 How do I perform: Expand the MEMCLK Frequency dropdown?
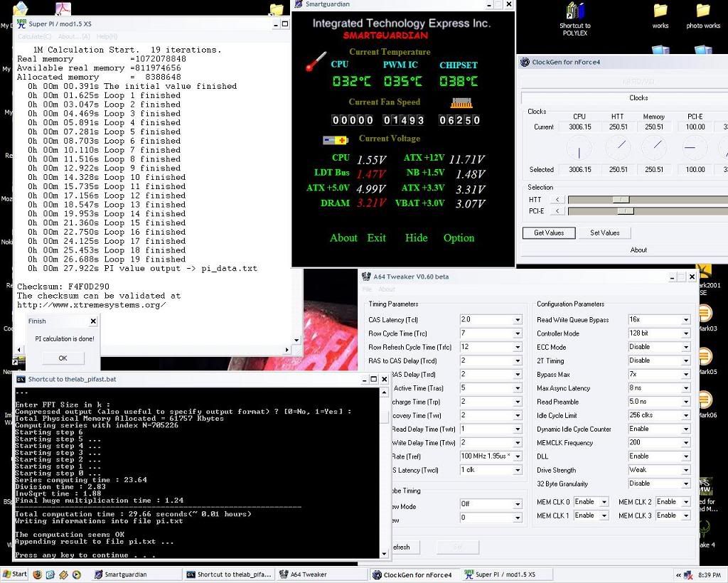coord(686,443)
